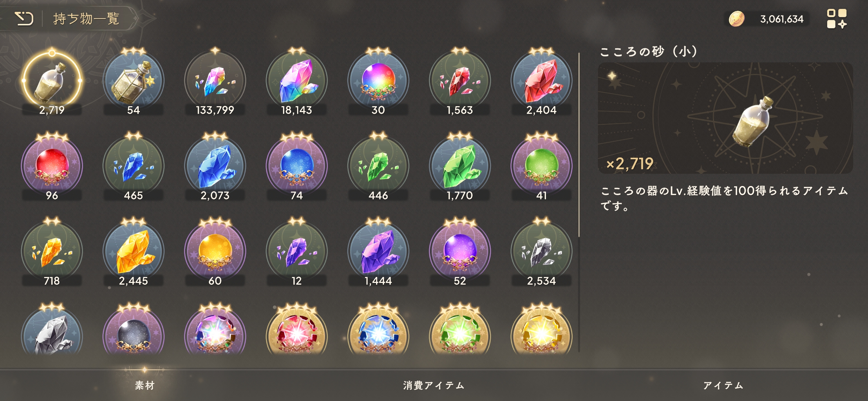868x401 pixels.
Task: Switch to the アイテム tab
Action: click(723, 385)
